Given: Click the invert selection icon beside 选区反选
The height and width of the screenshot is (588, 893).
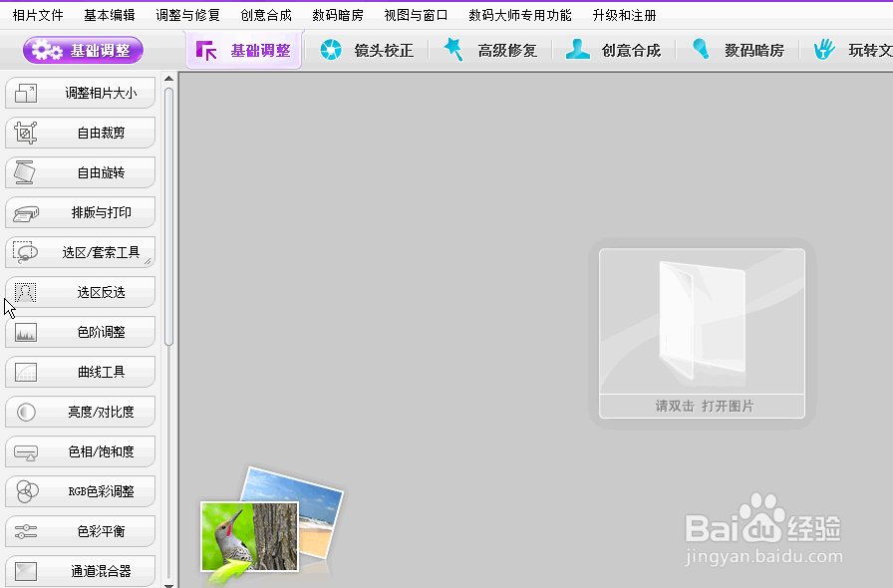Looking at the screenshot, I should 25,292.
